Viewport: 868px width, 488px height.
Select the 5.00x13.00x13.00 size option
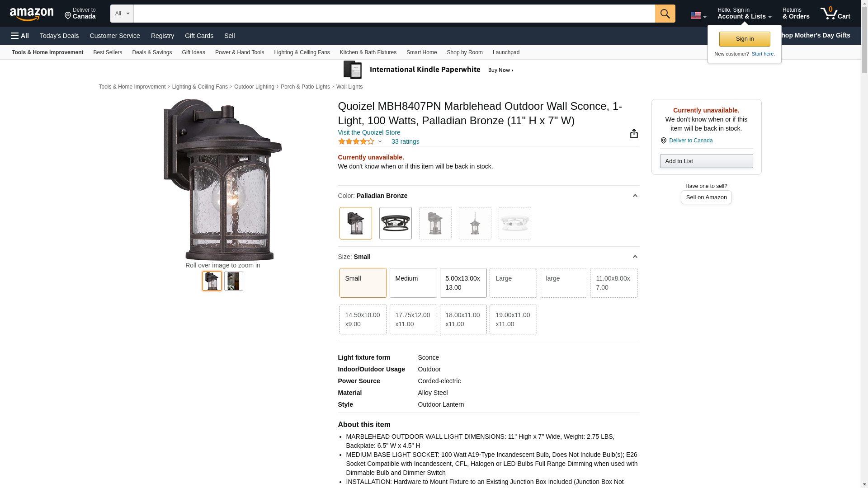click(x=463, y=283)
